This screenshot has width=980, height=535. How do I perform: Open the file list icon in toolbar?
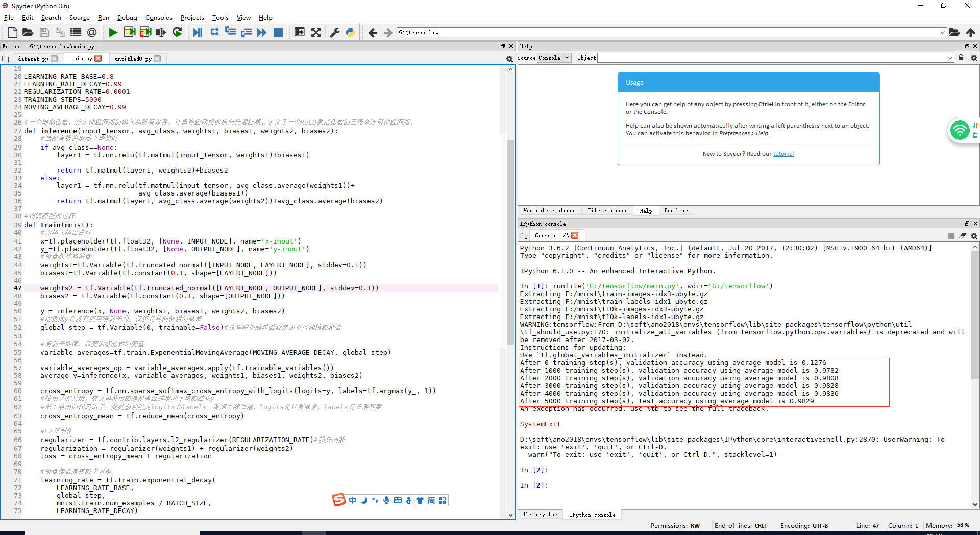pyautogui.click(x=76, y=32)
